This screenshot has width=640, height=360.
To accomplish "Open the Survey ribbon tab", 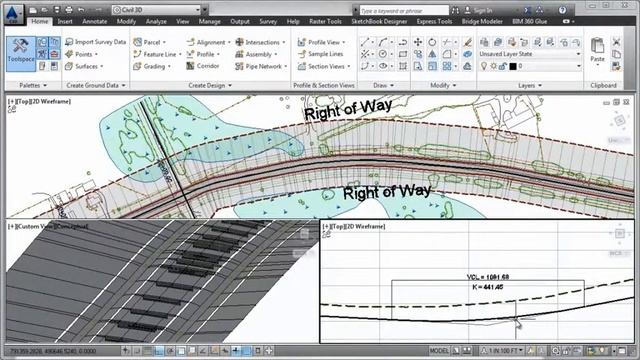I will click(268, 21).
